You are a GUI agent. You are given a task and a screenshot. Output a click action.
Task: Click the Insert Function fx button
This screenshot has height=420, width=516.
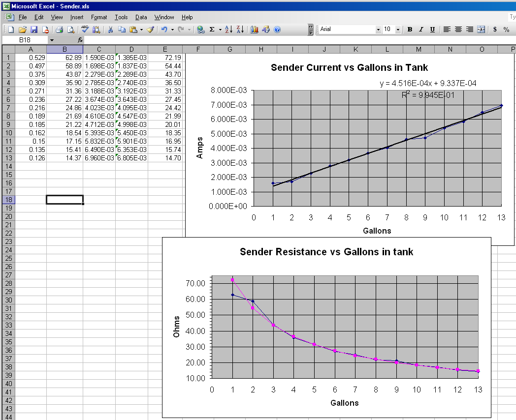(x=80, y=40)
